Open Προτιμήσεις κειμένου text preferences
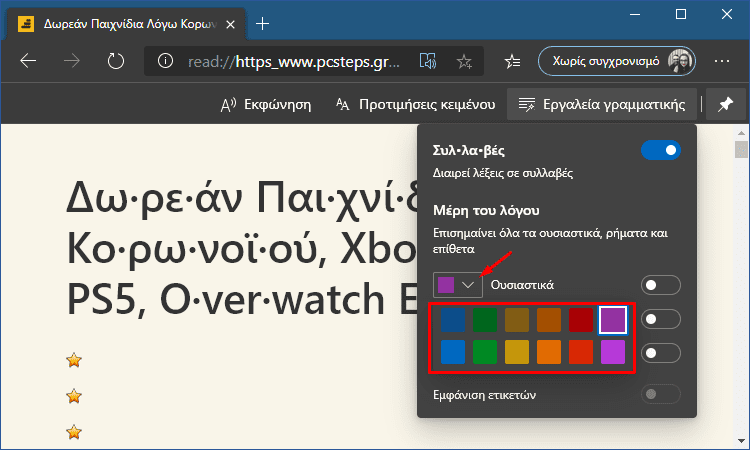 tap(415, 104)
